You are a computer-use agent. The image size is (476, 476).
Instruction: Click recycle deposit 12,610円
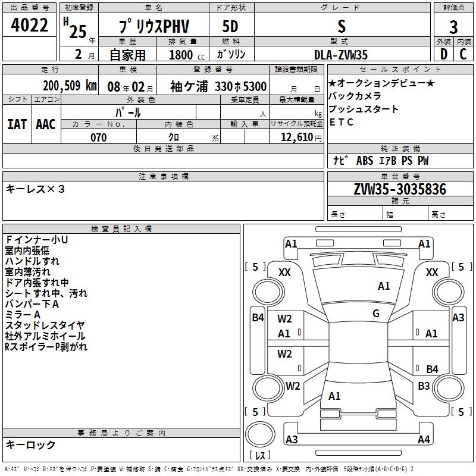pos(301,137)
